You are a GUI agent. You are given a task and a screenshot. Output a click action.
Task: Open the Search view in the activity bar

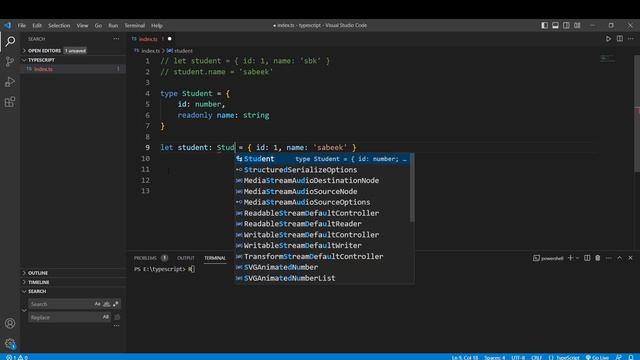(x=10, y=41)
